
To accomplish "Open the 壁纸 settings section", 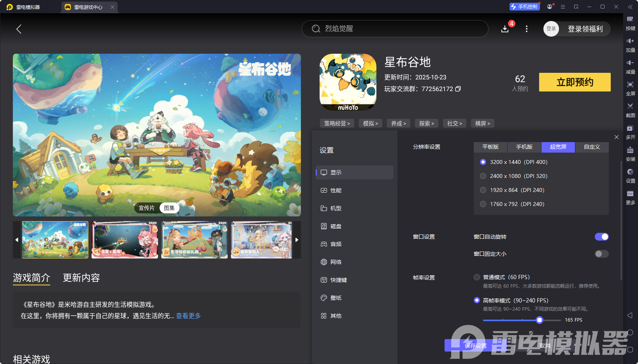I will coord(355,298).
